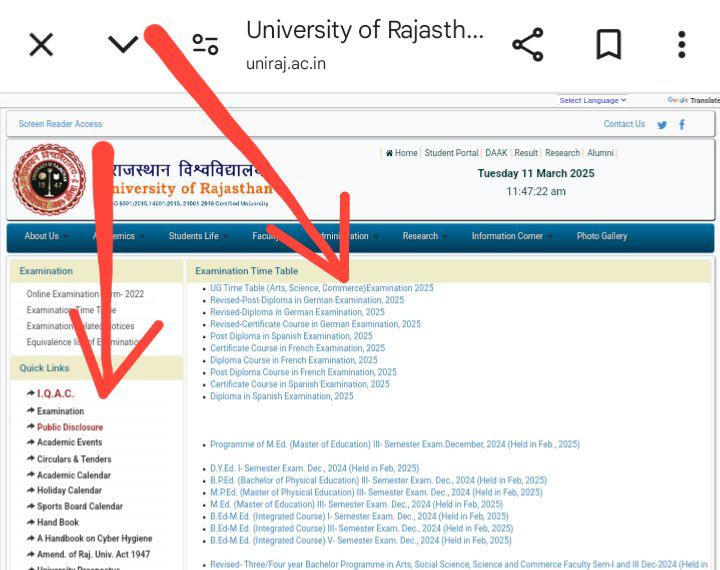This screenshot has height=570, width=720.
Task: Open UG Time Table Examination 2025 link
Action: pos(321,288)
